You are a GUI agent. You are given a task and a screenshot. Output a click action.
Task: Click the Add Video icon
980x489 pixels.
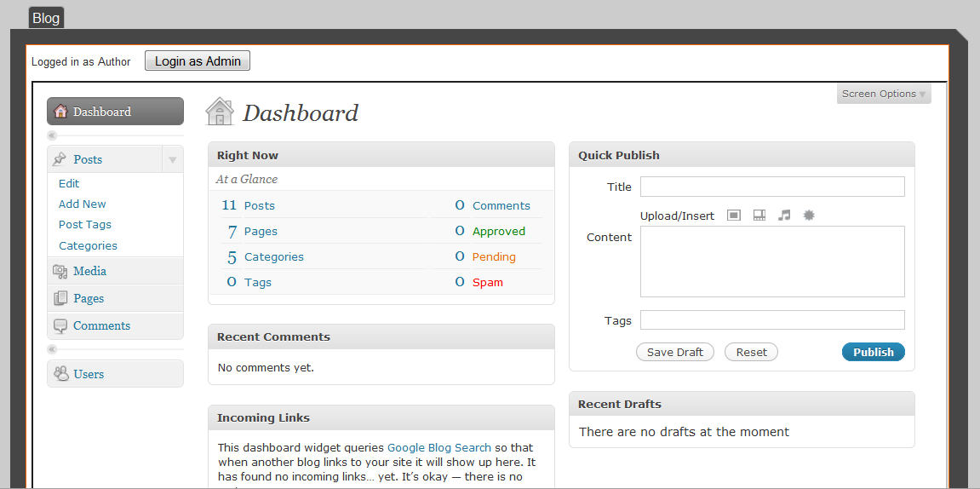759,216
